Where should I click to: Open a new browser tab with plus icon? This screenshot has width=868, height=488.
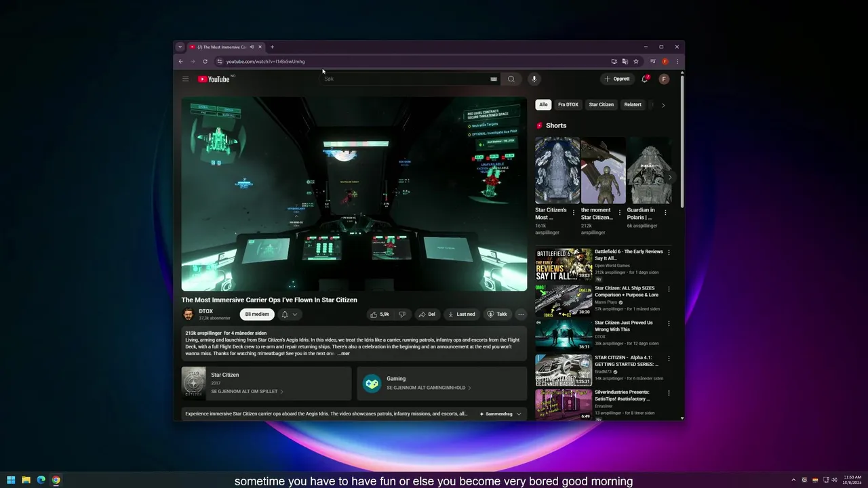272,47
